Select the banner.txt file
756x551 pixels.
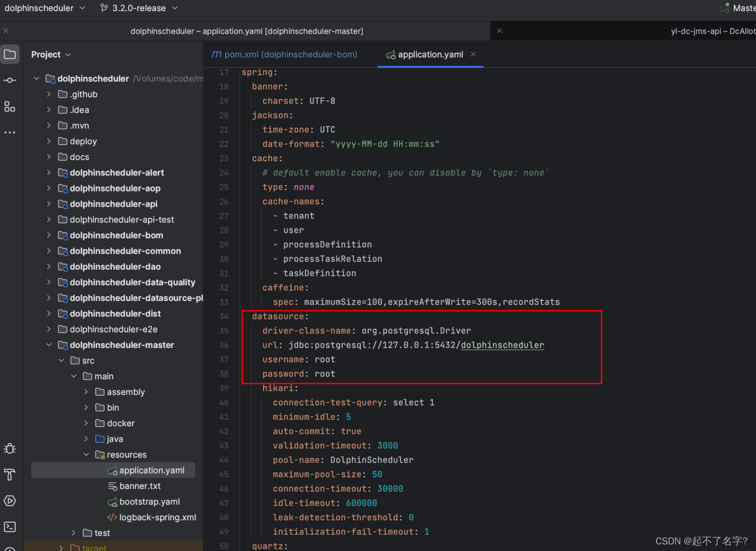click(140, 486)
